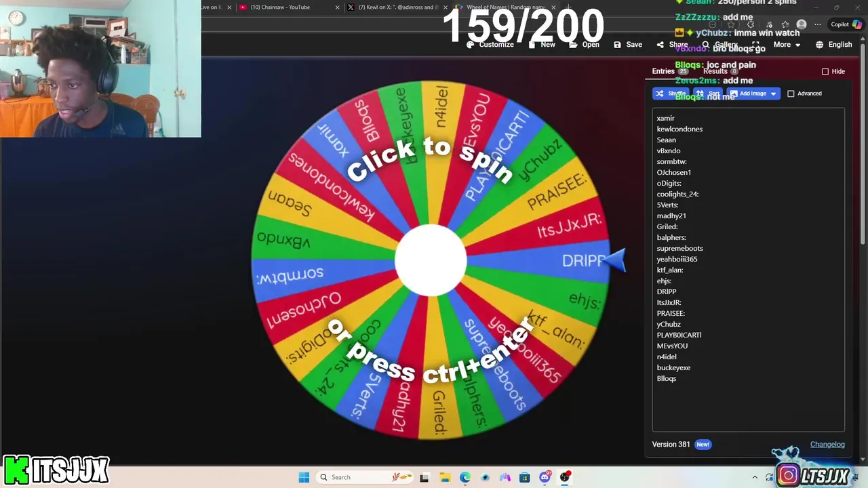Open Microsoft Store from taskbar
The width and height of the screenshot is (868, 488).
[x=524, y=477]
